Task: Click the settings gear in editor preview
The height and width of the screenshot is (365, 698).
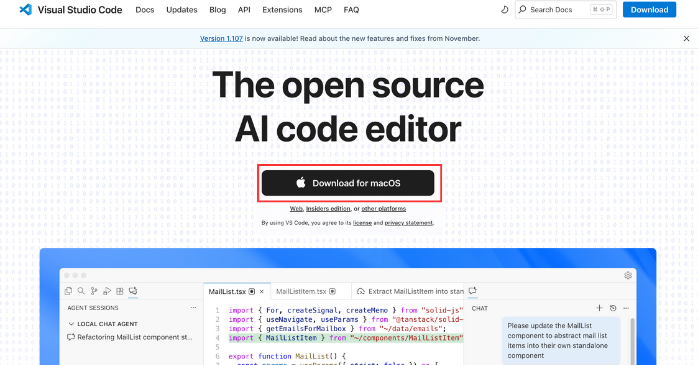Action: (x=628, y=276)
